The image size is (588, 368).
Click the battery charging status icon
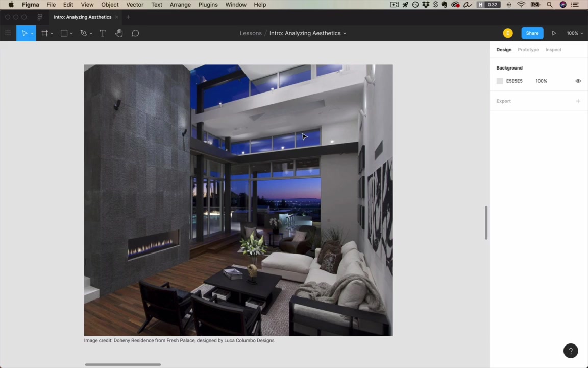535,5
